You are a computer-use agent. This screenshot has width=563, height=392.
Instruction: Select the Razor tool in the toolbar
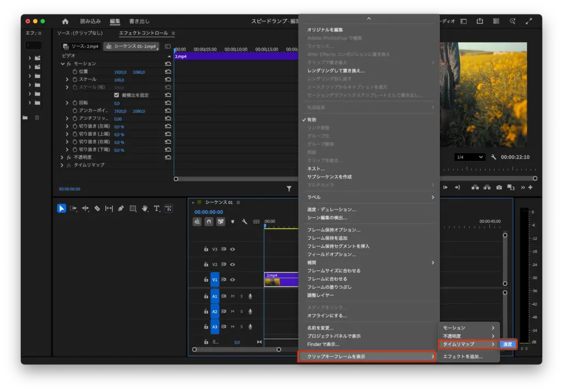click(97, 208)
